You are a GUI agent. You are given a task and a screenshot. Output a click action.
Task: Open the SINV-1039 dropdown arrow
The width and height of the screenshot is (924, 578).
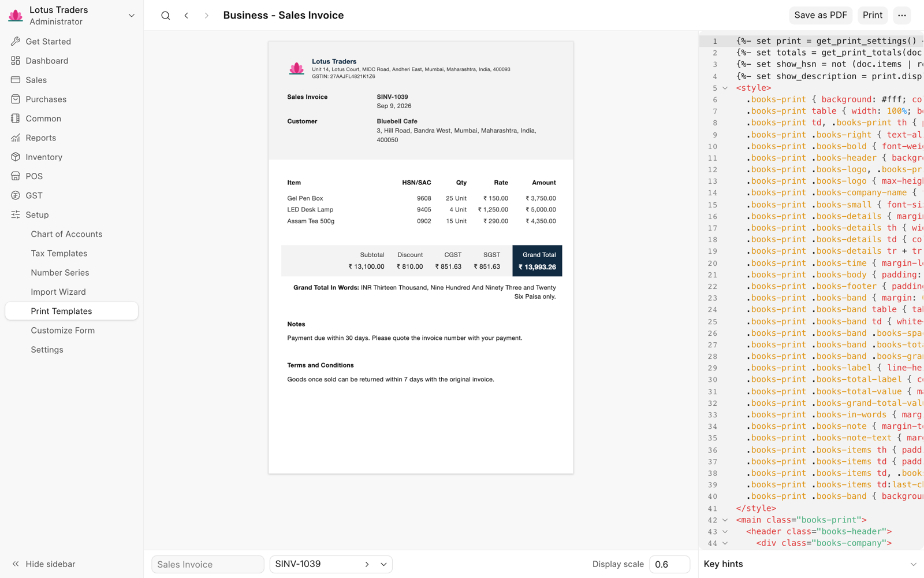pos(383,565)
